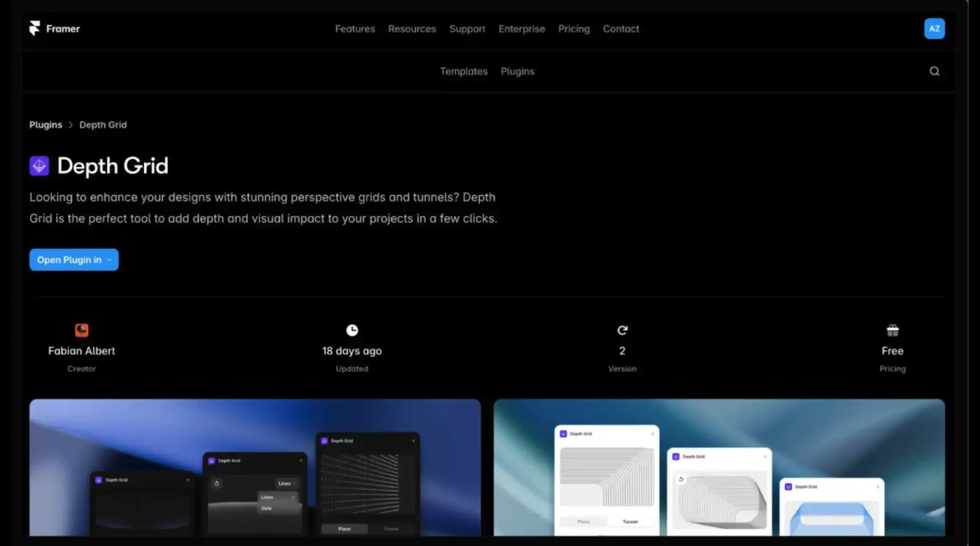Image resolution: width=980 pixels, height=546 pixels.
Task: Click the refresh icon above Version
Action: pyautogui.click(x=622, y=330)
